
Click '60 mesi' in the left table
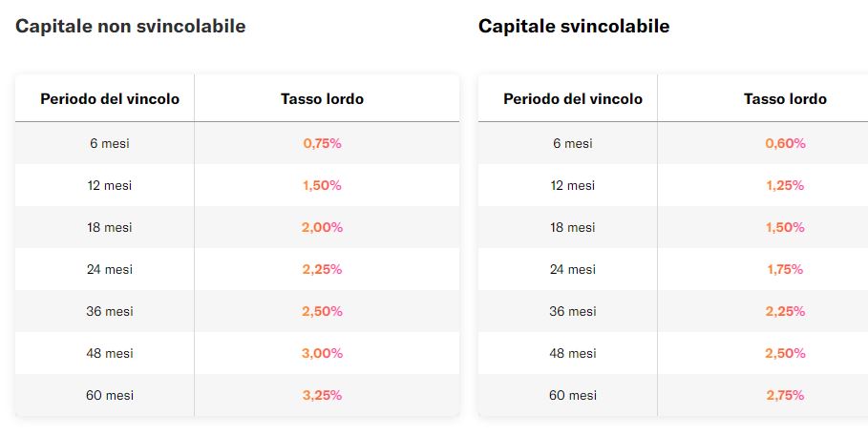[110, 395]
